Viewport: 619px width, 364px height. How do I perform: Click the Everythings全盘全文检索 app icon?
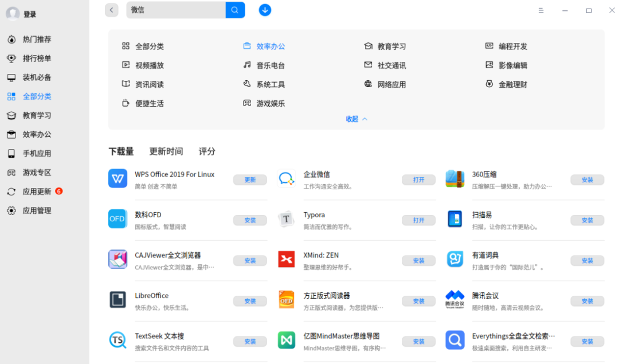455,340
